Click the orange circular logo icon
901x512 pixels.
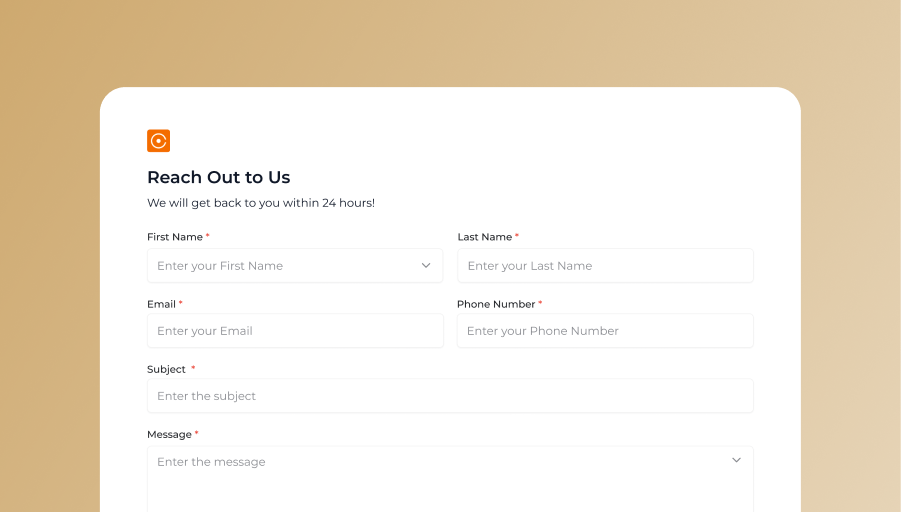[x=159, y=141]
